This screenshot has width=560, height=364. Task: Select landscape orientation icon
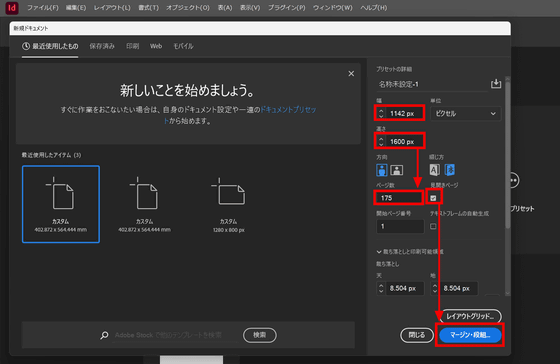[x=397, y=170]
